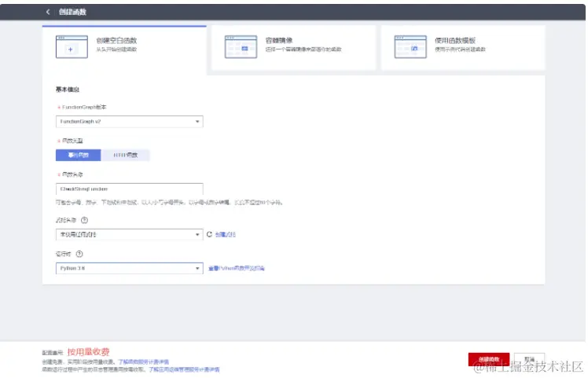The height and width of the screenshot is (378, 588).
Task: Open the 创建委托 link
Action: coord(226,234)
